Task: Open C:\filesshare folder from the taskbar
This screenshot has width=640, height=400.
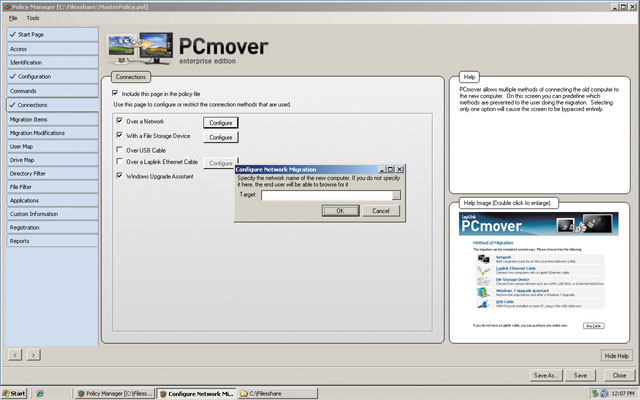Action: 278,393
